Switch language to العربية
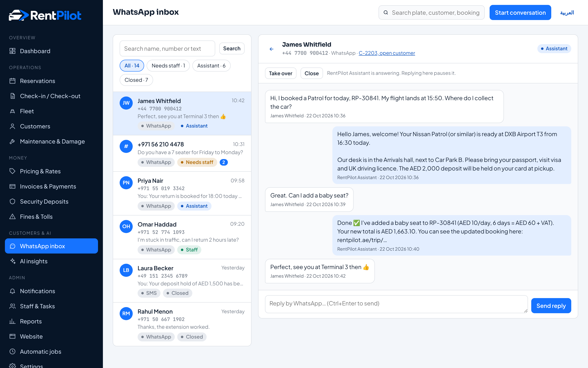The height and width of the screenshot is (368, 588). click(x=567, y=13)
